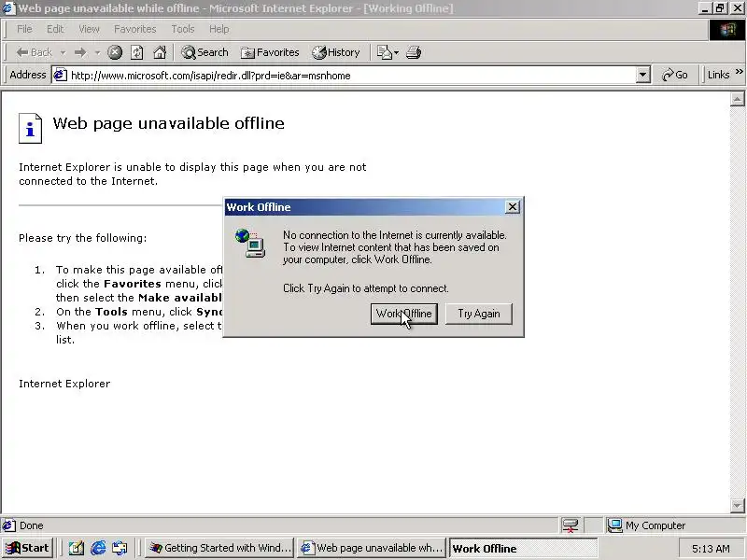Expand the Links toolbar chevron
The image size is (747, 560).
point(739,72)
